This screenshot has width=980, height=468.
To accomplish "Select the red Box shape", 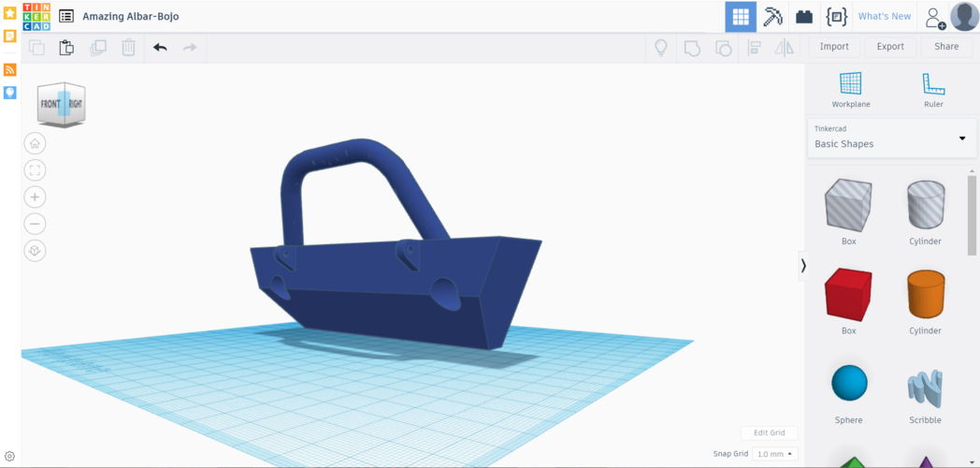I will pyautogui.click(x=848, y=294).
